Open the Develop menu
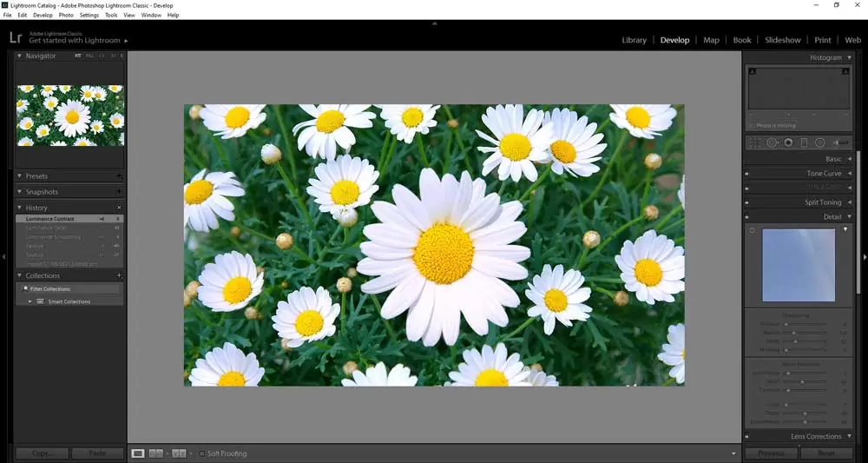The image size is (868, 463). (x=43, y=15)
